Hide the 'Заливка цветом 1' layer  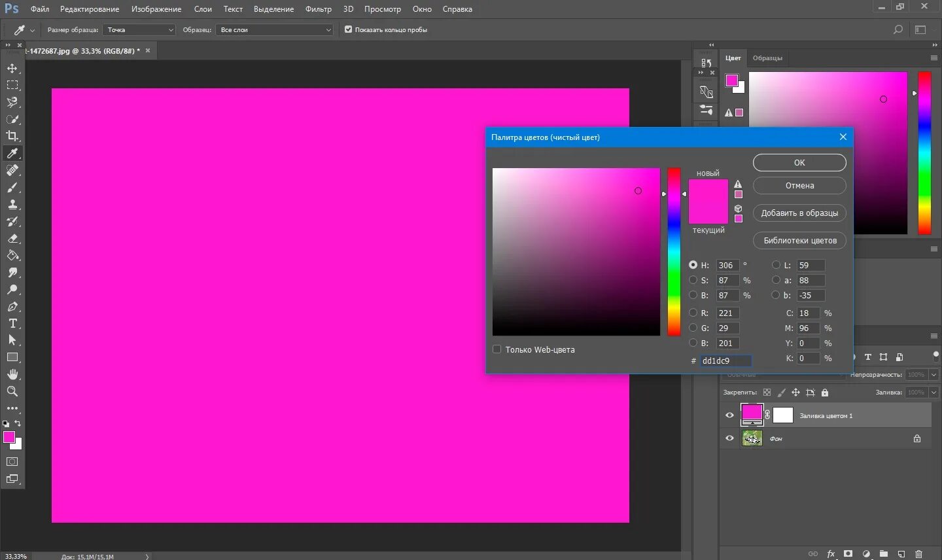click(729, 415)
